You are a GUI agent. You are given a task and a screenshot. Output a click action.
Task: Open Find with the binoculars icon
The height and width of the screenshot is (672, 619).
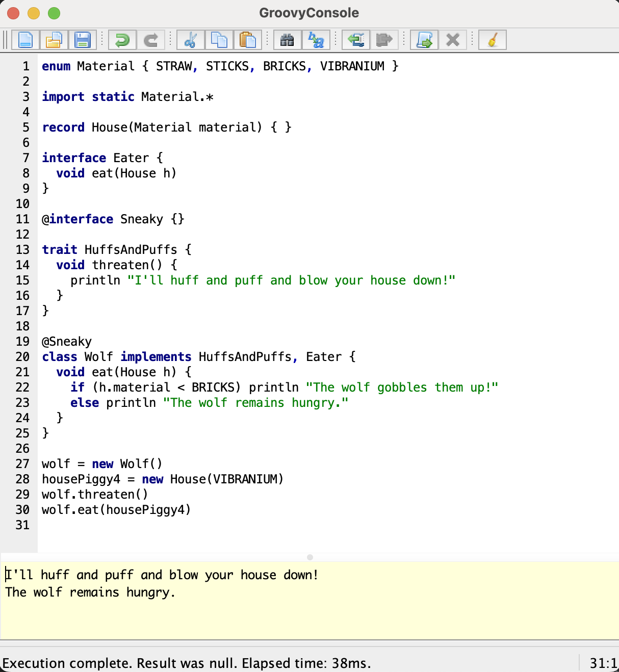[288, 40]
